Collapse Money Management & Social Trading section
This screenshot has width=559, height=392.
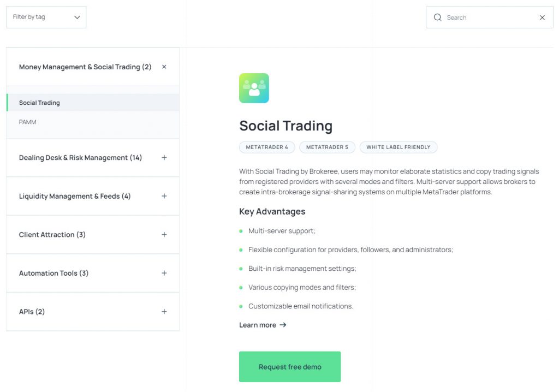coord(164,67)
